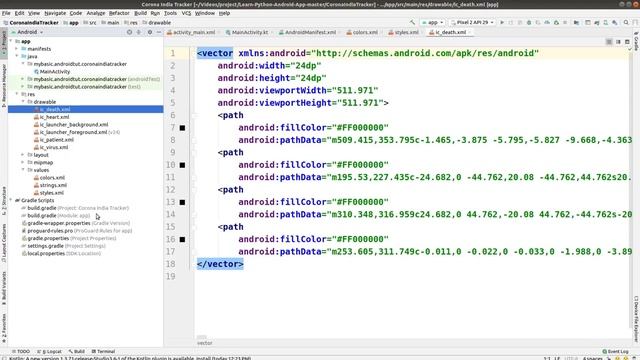Click the locate/scroll-from-source target icon in Project panel
The height and width of the screenshot is (360, 640).
pyautogui.click(x=129, y=32)
